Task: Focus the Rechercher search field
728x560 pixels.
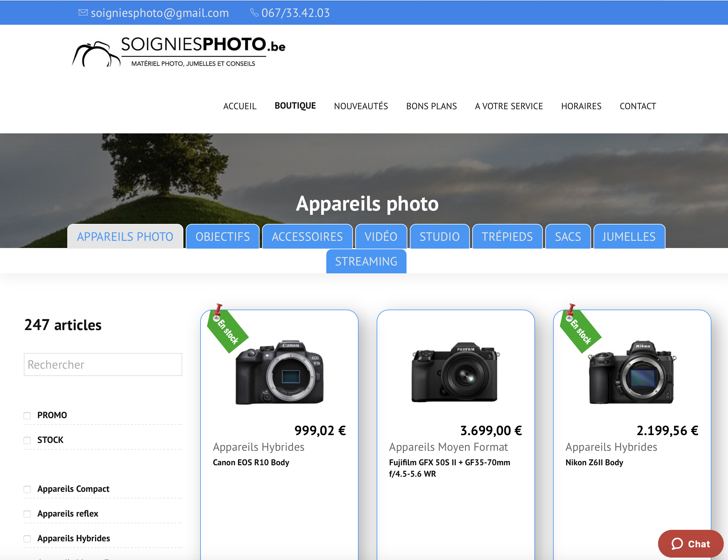Action: (x=103, y=364)
